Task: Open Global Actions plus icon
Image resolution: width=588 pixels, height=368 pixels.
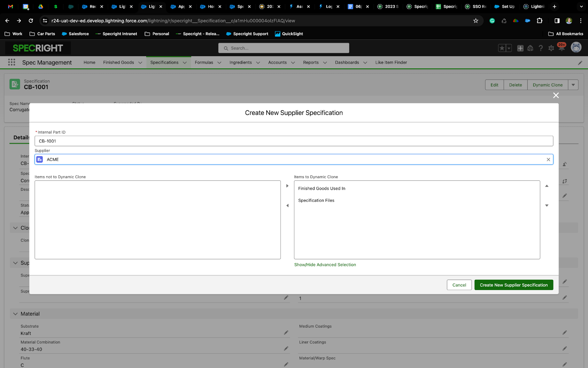Action: tap(520, 48)
